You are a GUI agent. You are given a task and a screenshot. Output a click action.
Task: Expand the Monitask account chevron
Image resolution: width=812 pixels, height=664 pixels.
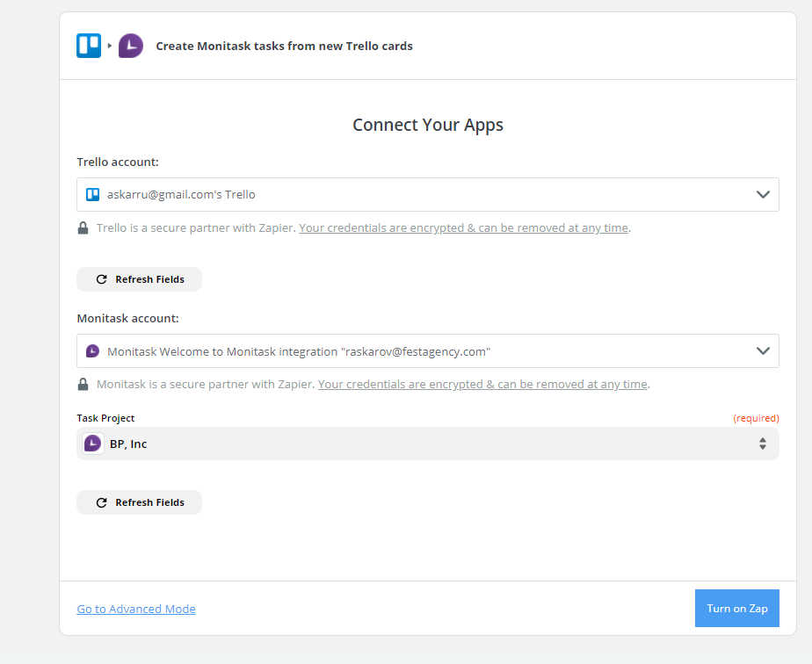763,351
